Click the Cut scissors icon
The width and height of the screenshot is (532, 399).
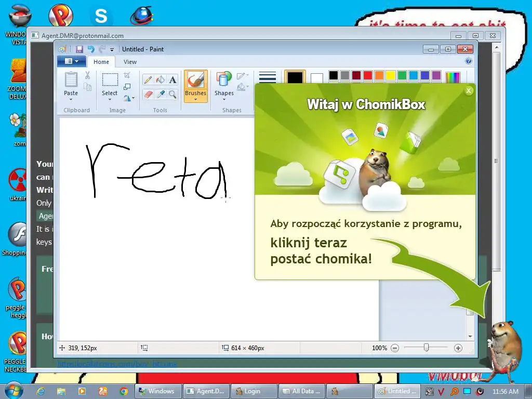(x=87, y=75)
